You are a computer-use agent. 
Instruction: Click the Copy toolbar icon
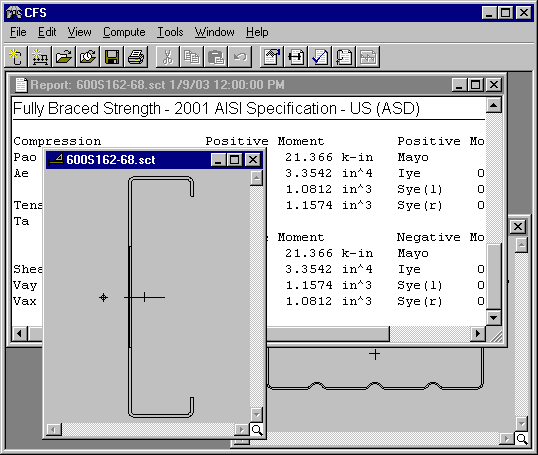[191, 57]
